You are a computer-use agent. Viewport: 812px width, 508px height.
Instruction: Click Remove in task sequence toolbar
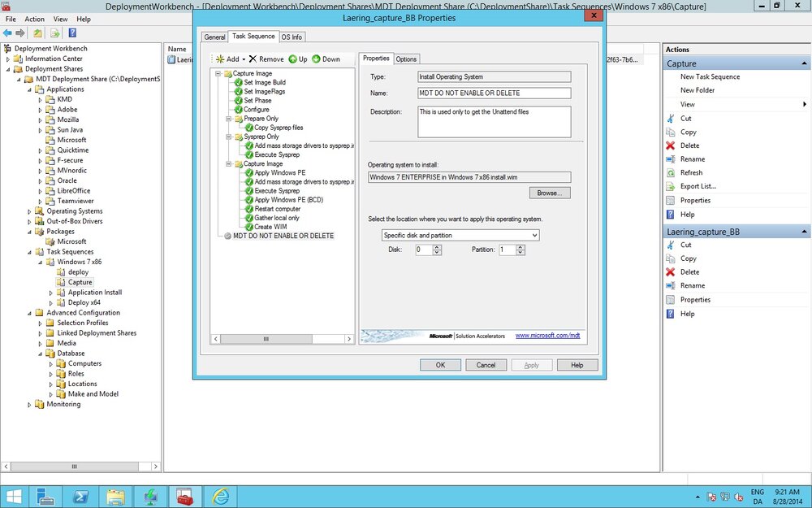266,59
